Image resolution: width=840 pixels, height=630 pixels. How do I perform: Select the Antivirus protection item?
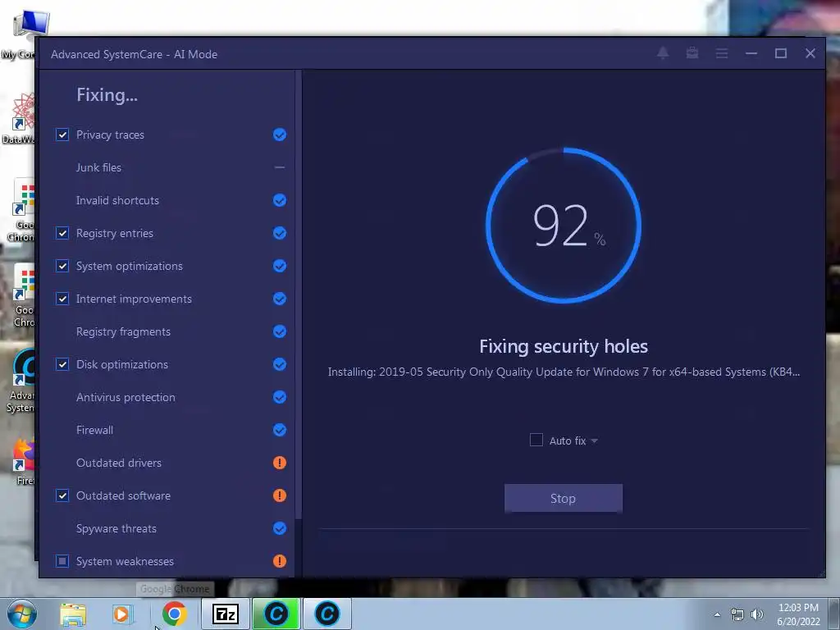click(126, 397)
